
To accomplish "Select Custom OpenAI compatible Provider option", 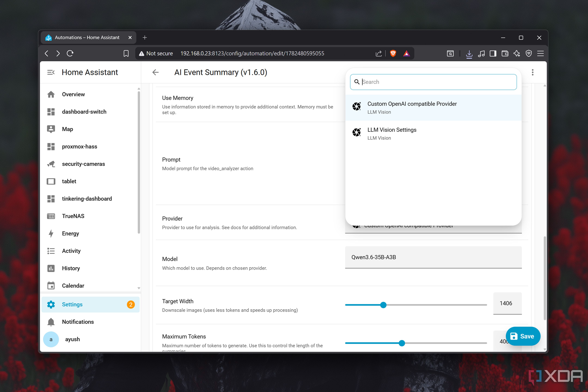I will (433, 108).
